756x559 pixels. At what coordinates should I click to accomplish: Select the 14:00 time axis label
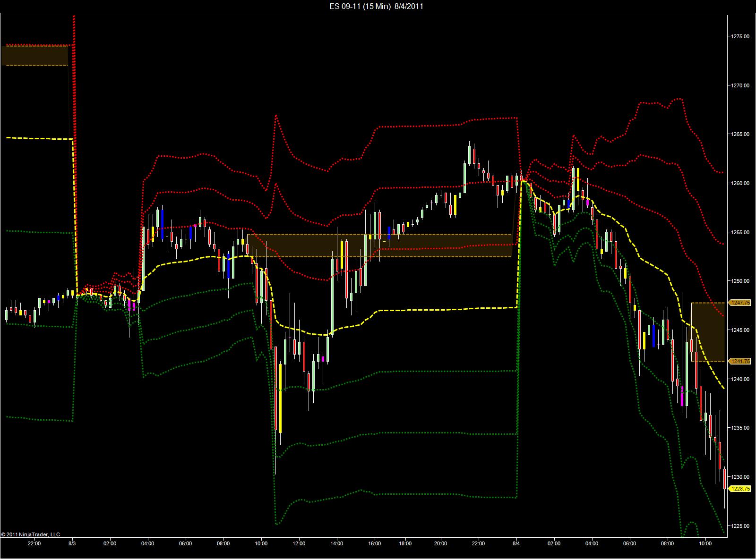tap(337, 543)
